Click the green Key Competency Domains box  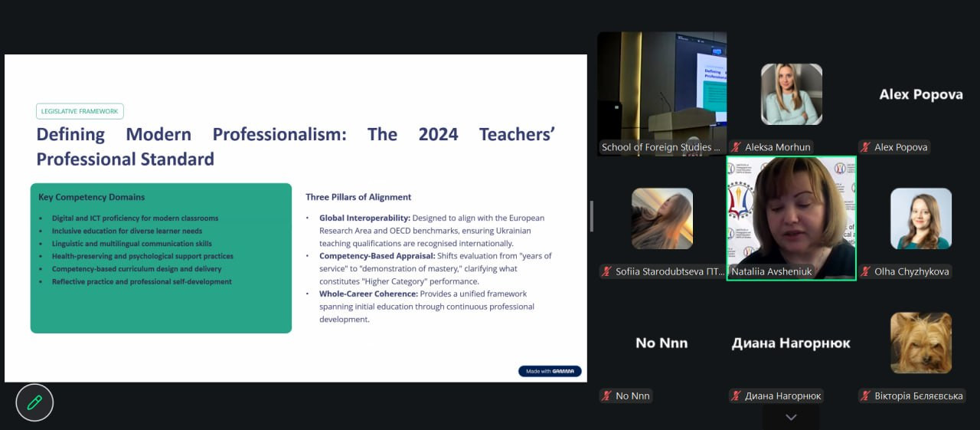click(161, 258)
